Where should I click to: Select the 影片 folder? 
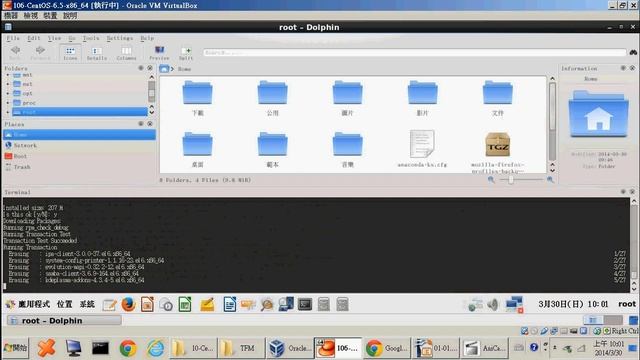click(422, 98)
